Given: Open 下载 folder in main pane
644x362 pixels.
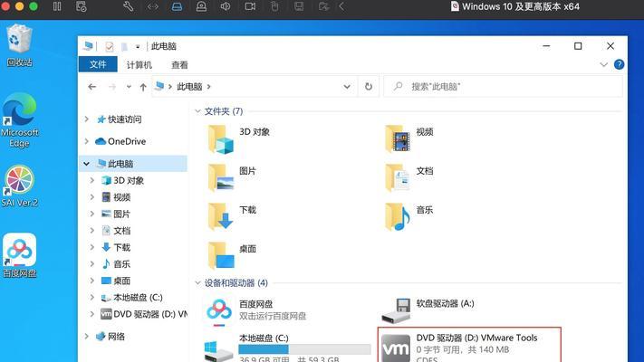Looking at the screenshot, I should (x=232, y=216).
